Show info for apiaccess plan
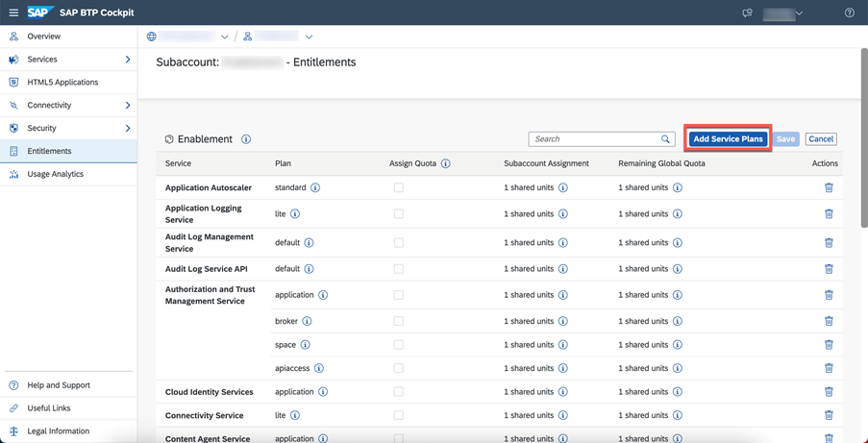This screenshot has width=868, height=443. click(319, 368)
